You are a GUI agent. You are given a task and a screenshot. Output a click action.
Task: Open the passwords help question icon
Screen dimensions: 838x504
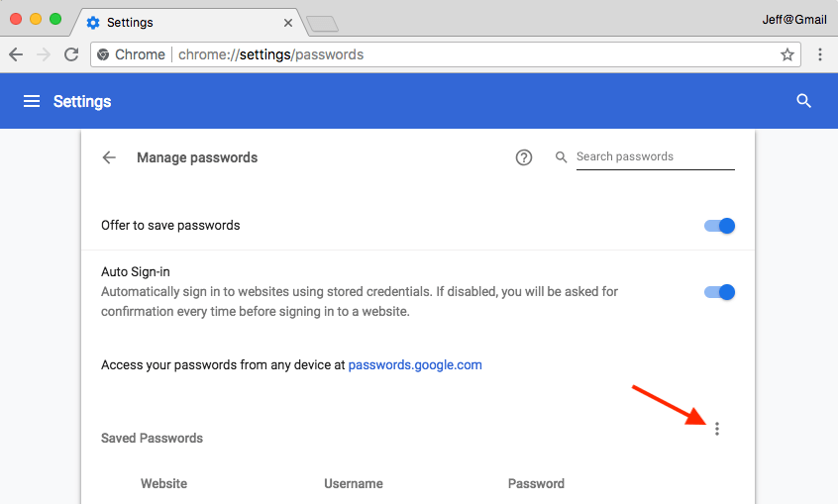pos(524,157)
